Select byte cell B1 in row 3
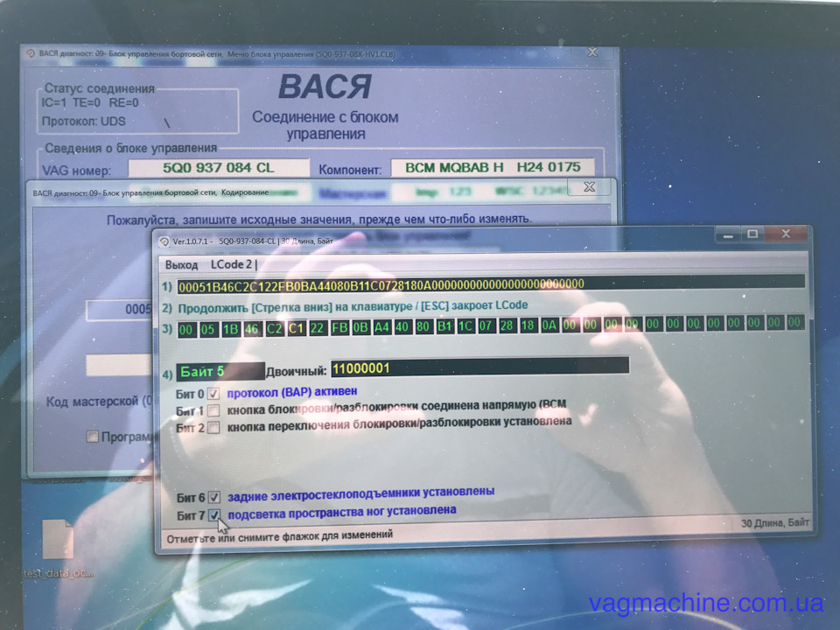This screenshot has height=630, width=840. (444, 325)
